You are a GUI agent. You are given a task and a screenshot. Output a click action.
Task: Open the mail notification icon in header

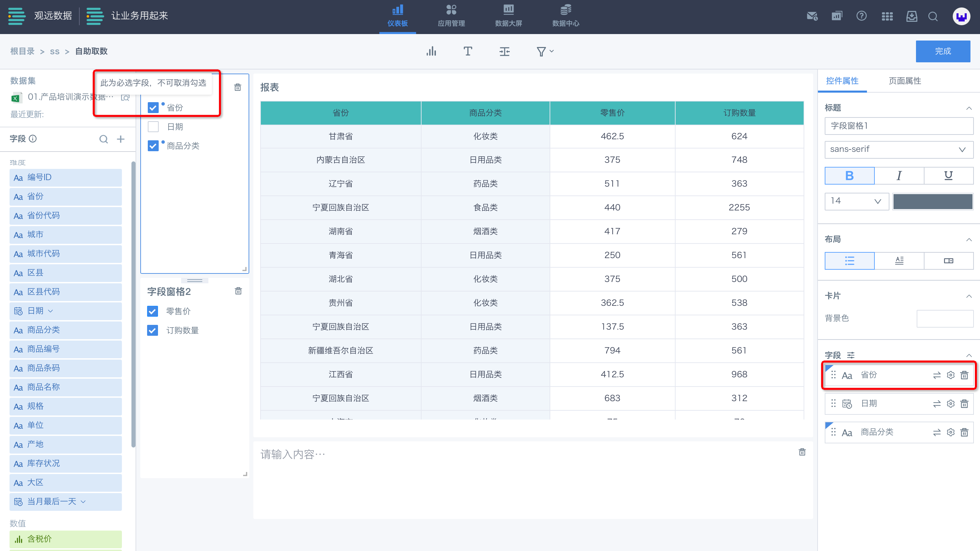point(812,16)
